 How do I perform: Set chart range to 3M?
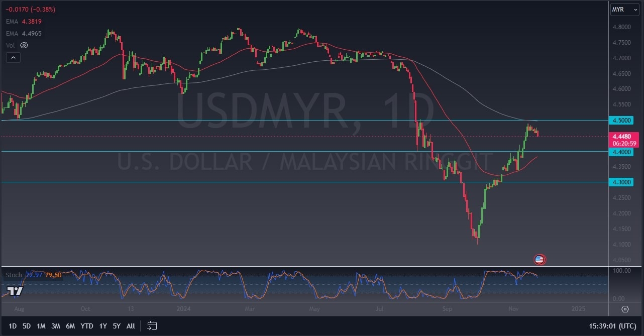pyautogui.click(x=56, y=326)
